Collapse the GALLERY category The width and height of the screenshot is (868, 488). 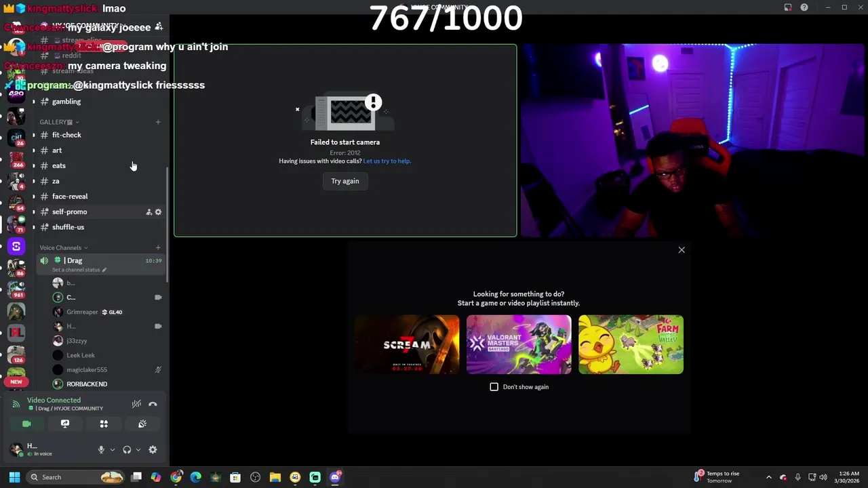(x=59, y=122)
